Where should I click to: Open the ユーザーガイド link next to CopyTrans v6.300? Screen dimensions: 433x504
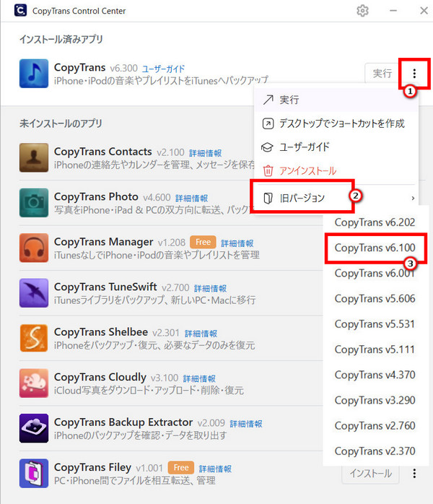pos(164,69)
